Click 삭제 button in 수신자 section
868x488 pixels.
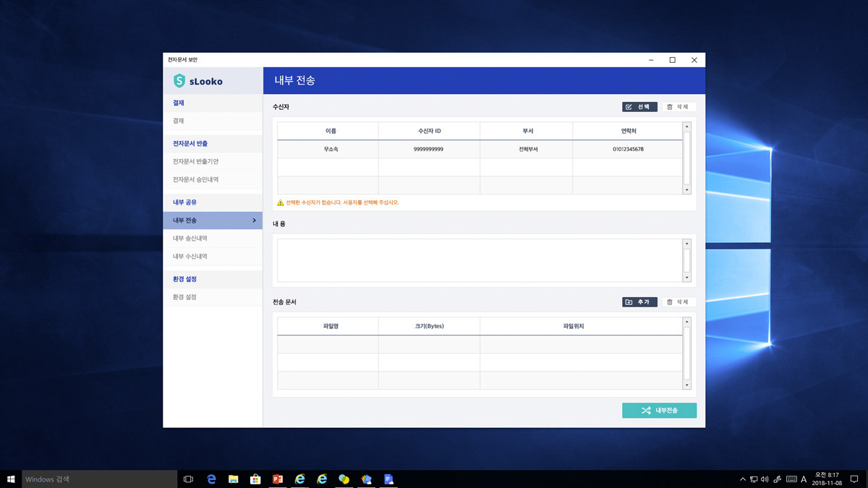click(679, 107)
